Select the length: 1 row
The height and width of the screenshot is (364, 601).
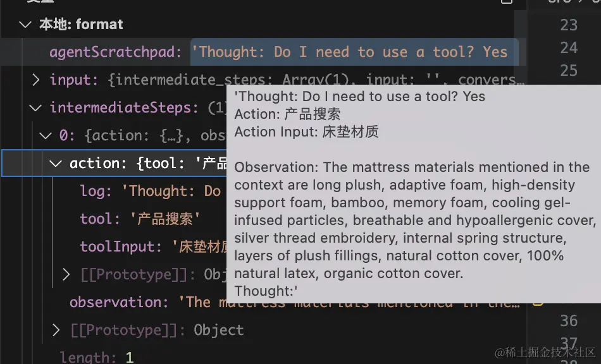(97, 357)
